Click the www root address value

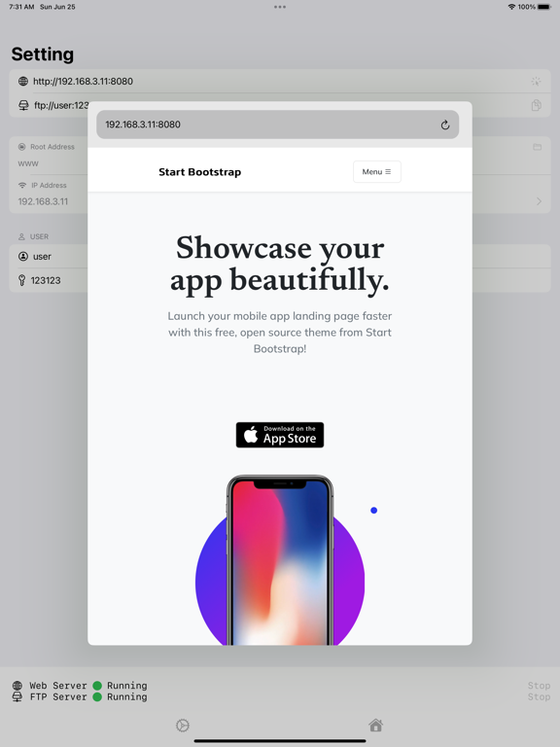(x=28, y=163)
